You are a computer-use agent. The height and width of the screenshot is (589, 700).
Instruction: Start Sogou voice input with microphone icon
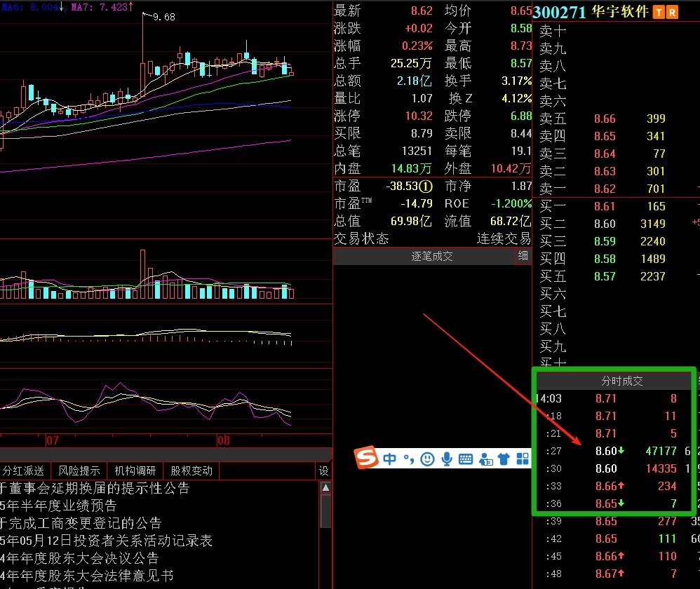click(446, 459)
